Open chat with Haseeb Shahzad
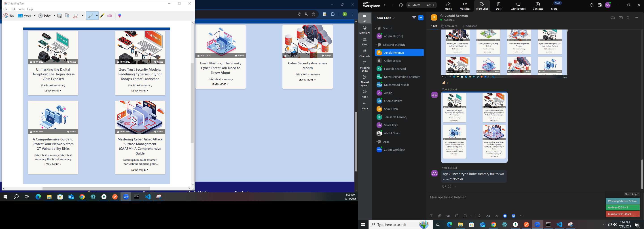This screenshot has height=229, width=644. click(399, 69)
